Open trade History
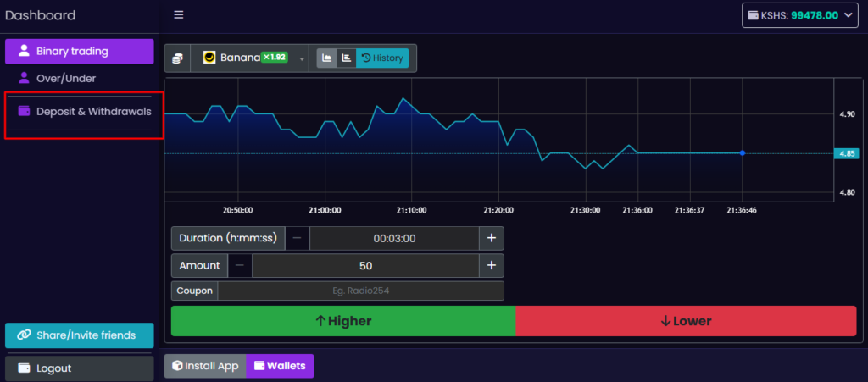 click(x=382, y=58)
